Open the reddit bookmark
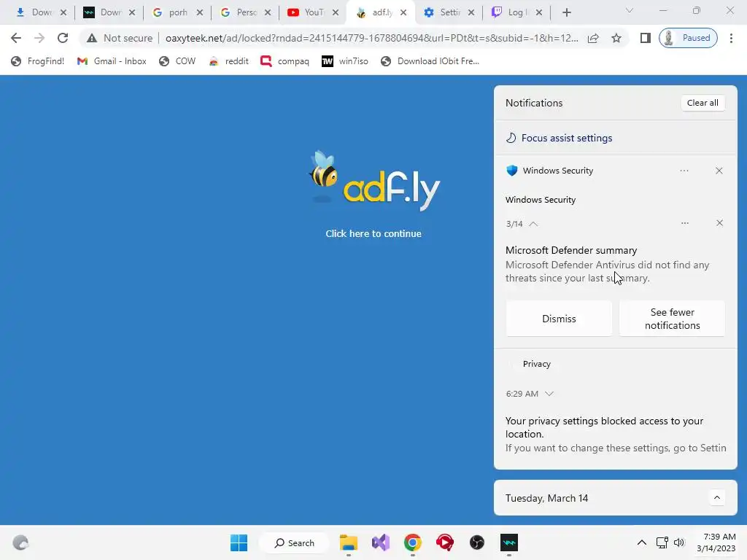This screenshot has height=560, width=747. [x=228, y=61]
